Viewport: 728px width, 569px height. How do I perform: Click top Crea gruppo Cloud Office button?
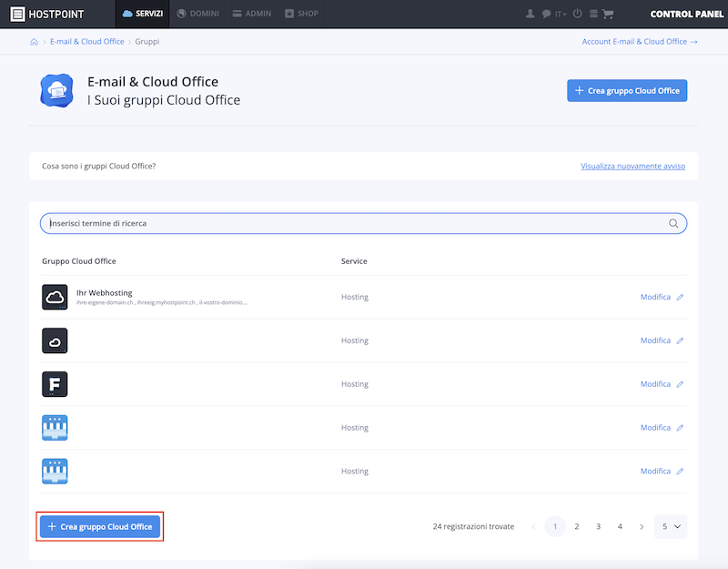tap(627, 90)
